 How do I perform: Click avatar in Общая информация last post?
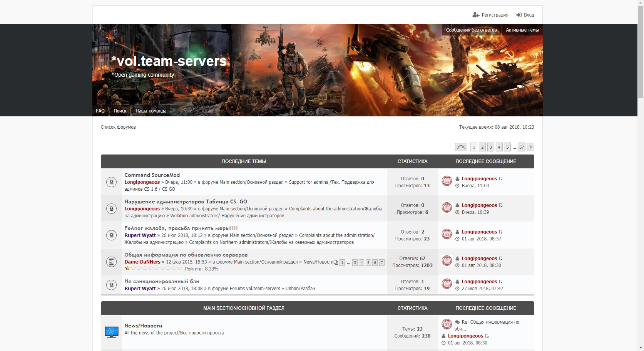pyautogui.click(x=447, y=260)
